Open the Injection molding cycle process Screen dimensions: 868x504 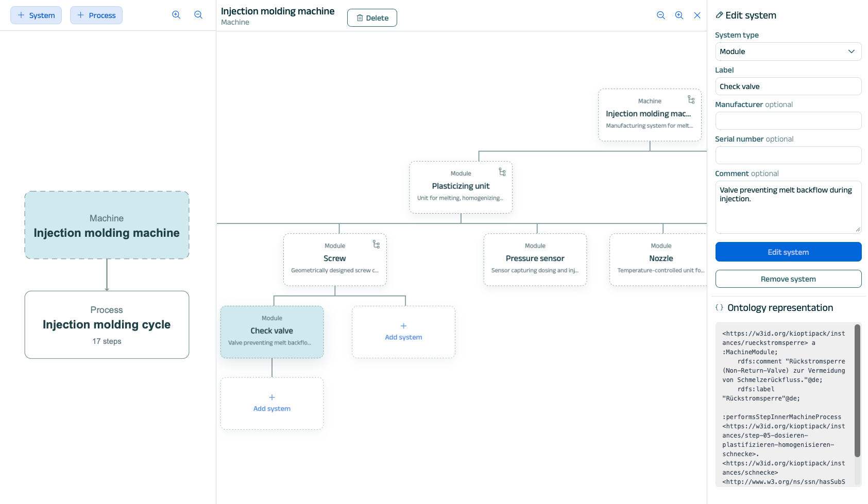(107, 325)
